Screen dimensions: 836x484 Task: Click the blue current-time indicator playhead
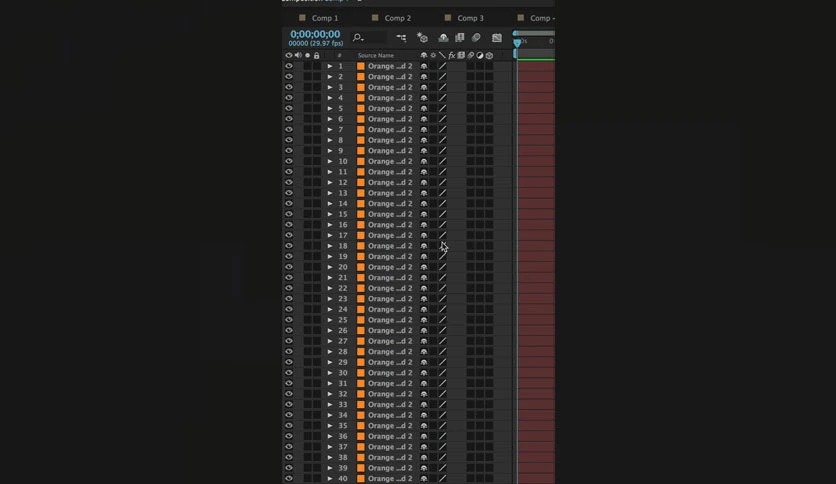(517, 43)
